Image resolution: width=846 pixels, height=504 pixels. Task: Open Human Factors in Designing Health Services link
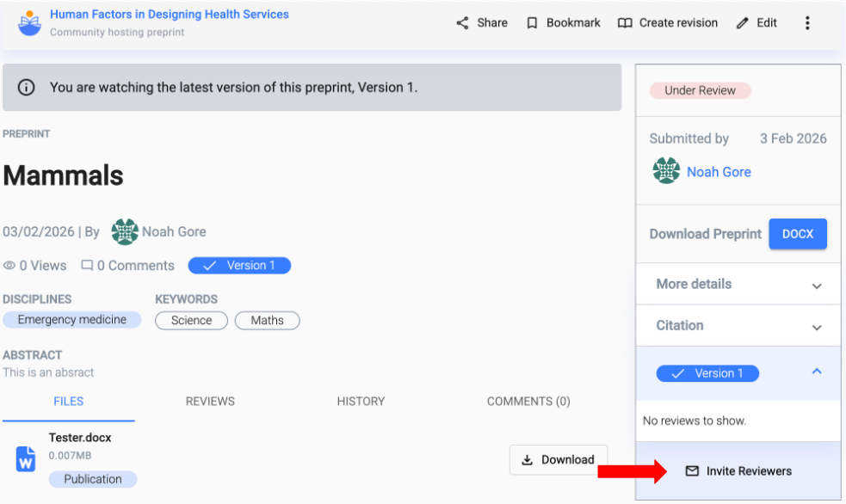click(x=170, y=15)
